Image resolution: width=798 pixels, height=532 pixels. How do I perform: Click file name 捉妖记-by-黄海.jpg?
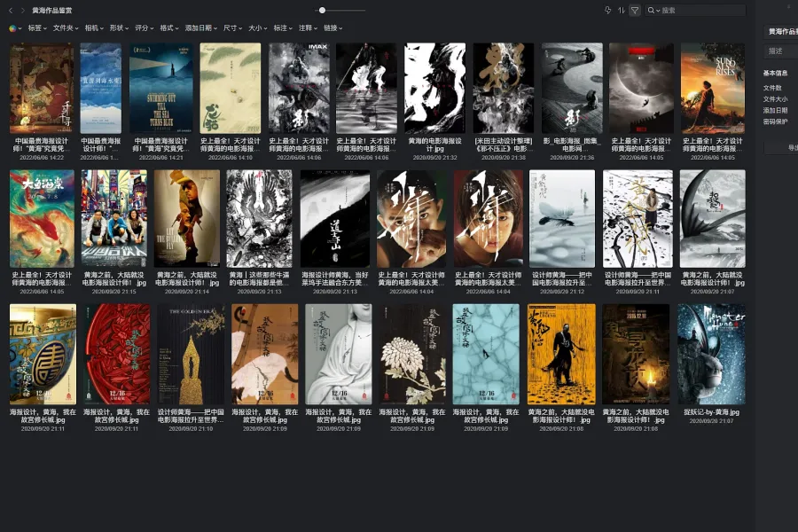[x=711, y=411]
